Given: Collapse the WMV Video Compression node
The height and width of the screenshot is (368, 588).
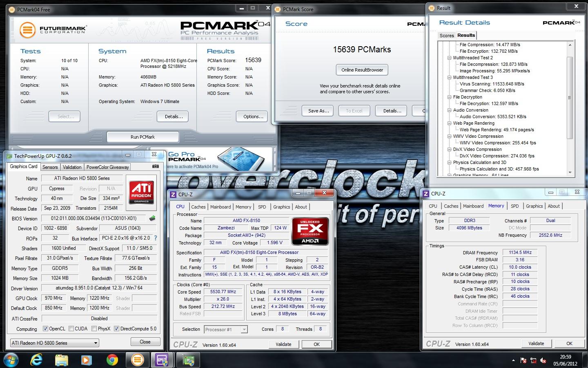Looking at the screenshot, I should coord(450,136).
